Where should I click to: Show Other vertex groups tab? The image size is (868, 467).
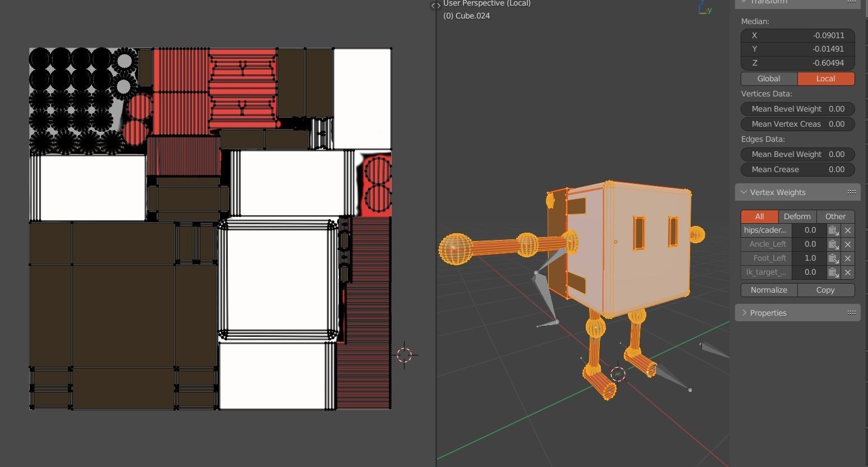coord(835,216)
